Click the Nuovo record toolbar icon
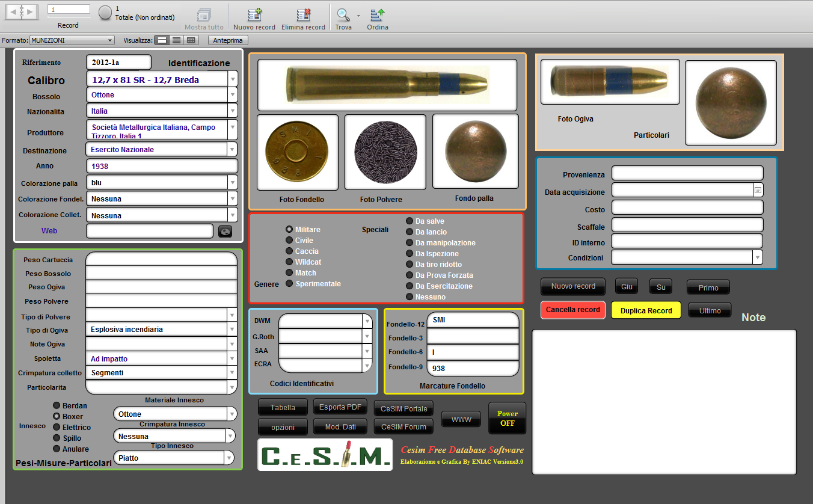 254,16
